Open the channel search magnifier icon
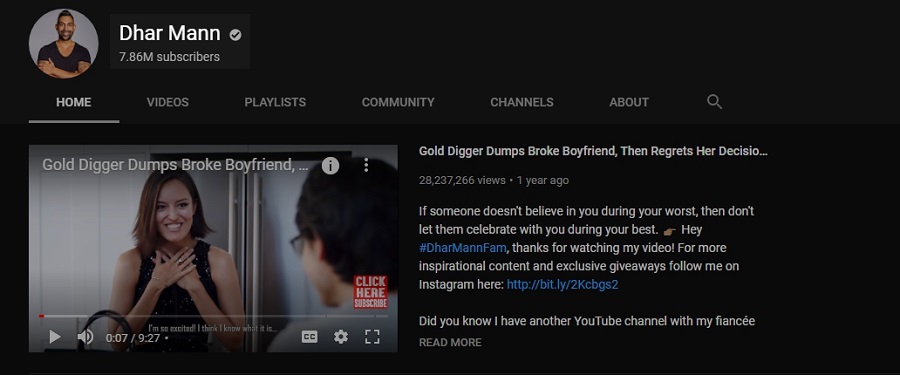 point(714,102)
